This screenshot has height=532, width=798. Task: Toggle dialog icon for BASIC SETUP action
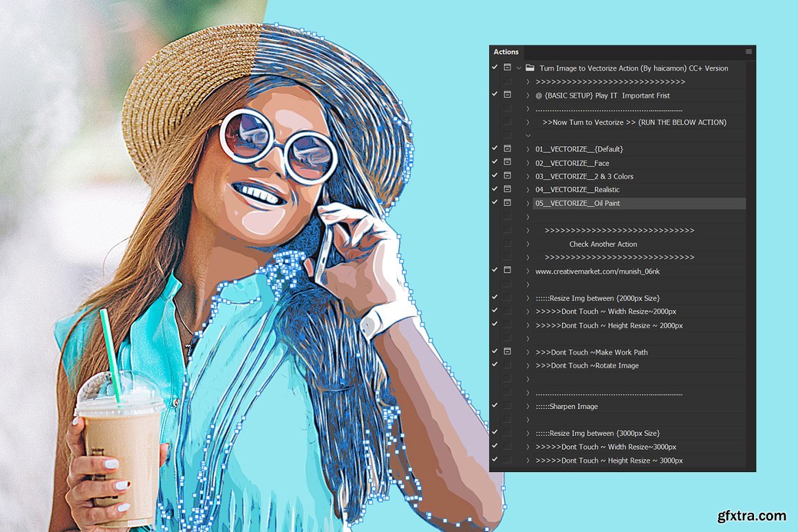pyautogui.click(x=507, y=94)
